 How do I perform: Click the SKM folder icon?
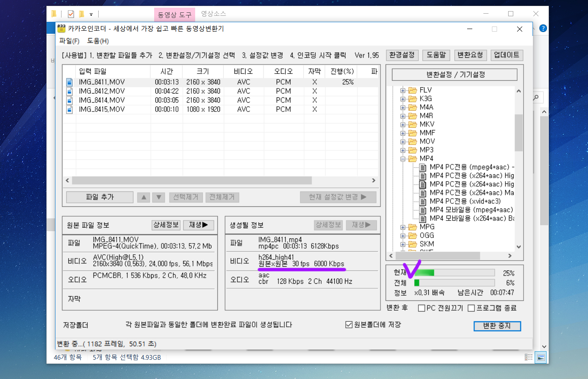(x=412, y=244)
